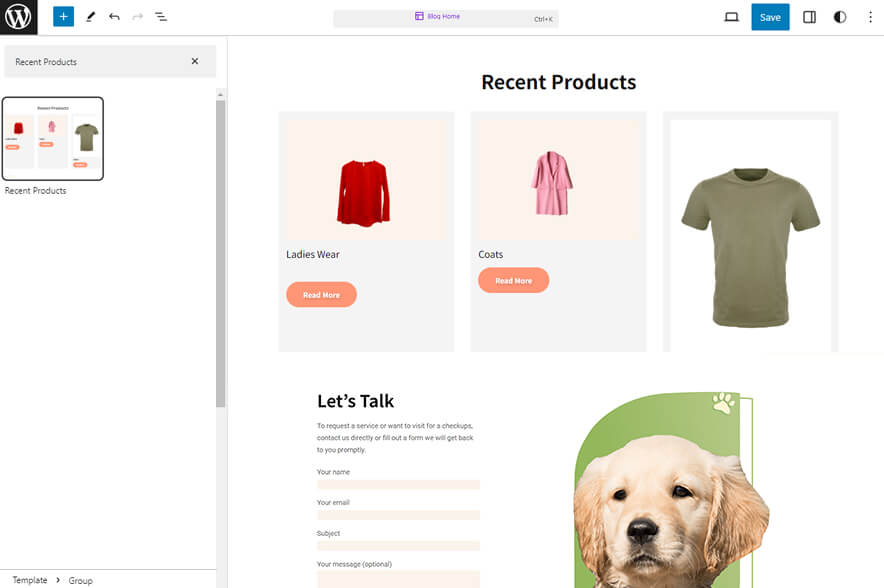The height and width of the screenshot is (588, 884).
Task: Undo the last change
Action: click(112, 16)
